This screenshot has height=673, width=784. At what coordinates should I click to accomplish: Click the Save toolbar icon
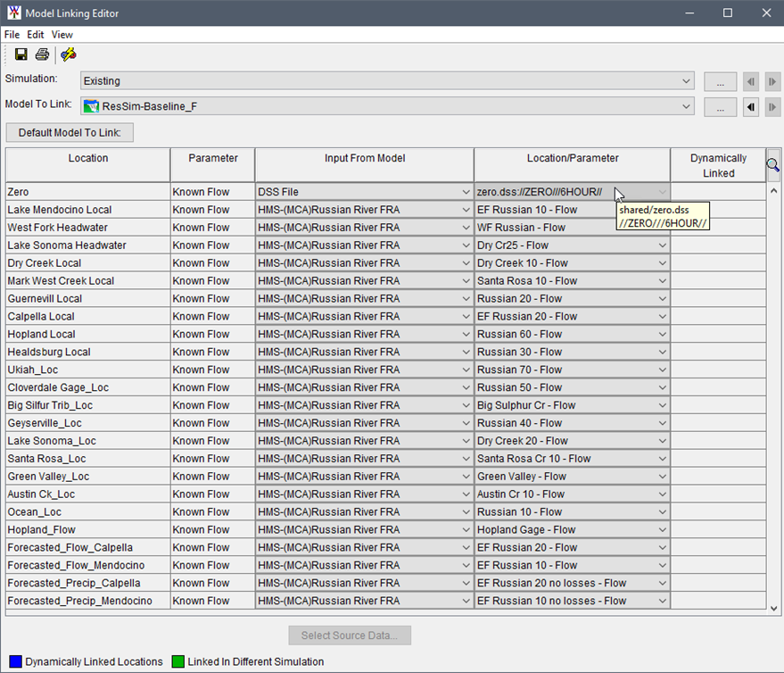pyautogui.click(x=20, y=54)
